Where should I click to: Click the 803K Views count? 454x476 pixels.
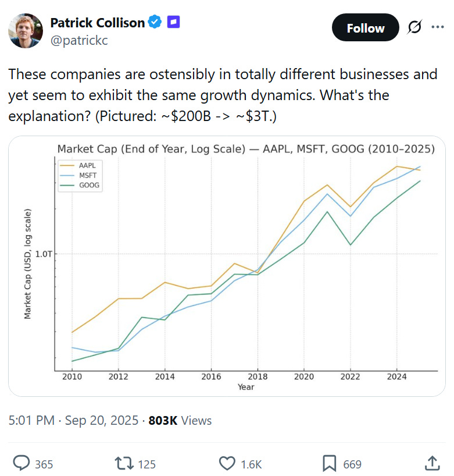pos(180,420)
